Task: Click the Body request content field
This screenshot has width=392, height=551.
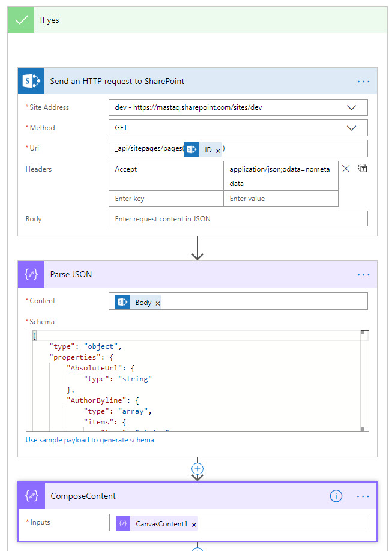Action: pos(238,219)
